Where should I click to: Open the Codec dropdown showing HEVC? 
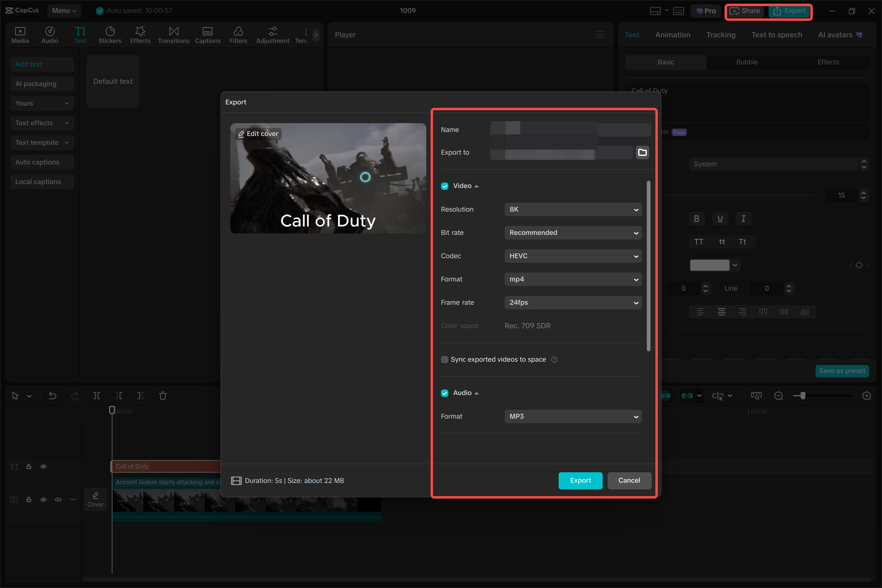point(572,256)
